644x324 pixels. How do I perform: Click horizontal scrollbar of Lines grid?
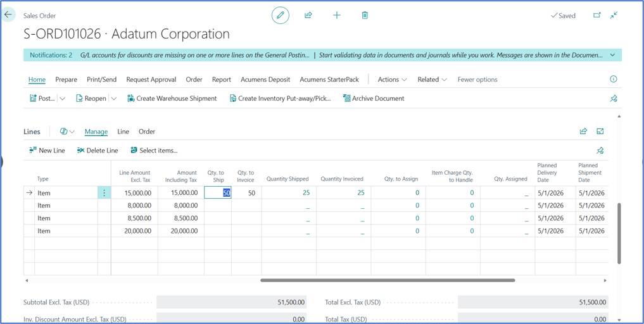[x=388, y=280]
